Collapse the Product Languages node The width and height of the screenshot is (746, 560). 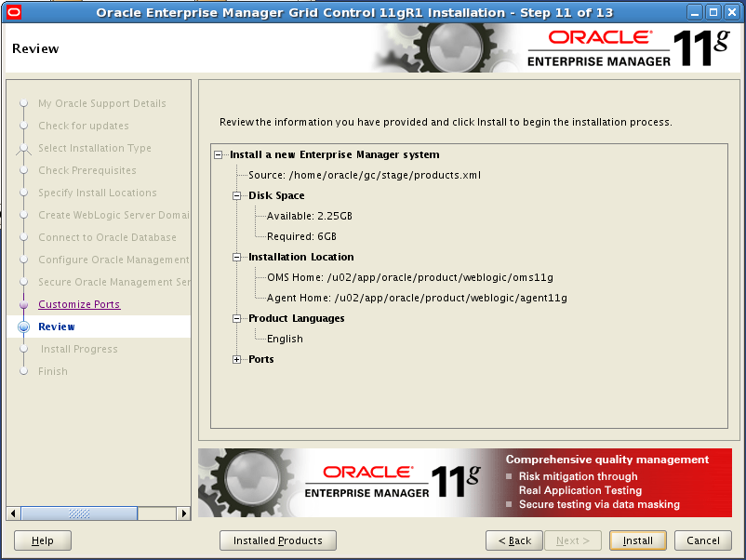pos(236,318)
